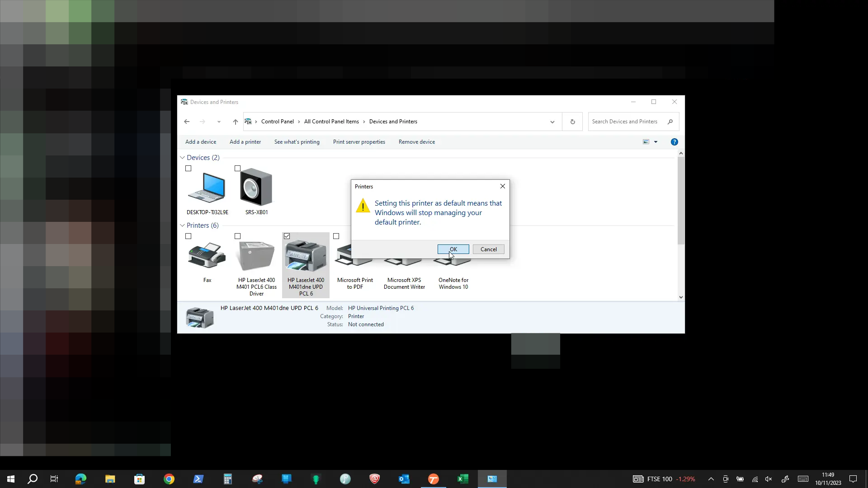868x488 pixels.
Task: Confirm the Printers dialog with OK
Action: point(453,249)
